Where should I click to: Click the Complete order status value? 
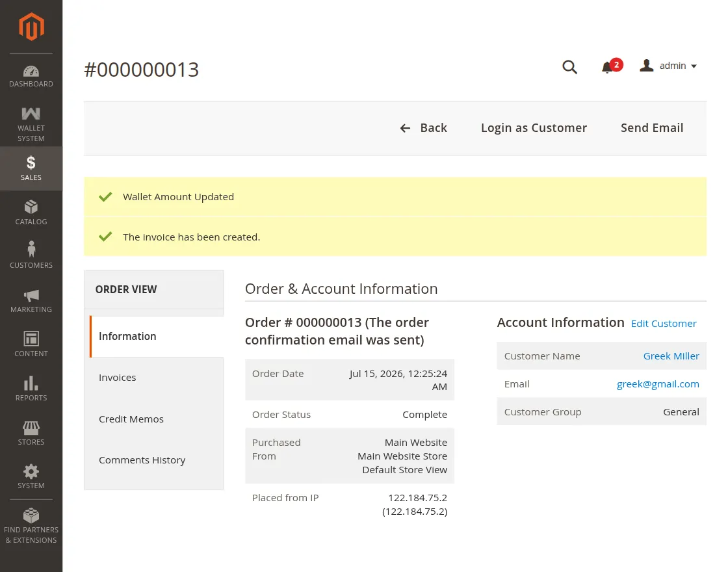pyautogui.click(x=425, y=415)
